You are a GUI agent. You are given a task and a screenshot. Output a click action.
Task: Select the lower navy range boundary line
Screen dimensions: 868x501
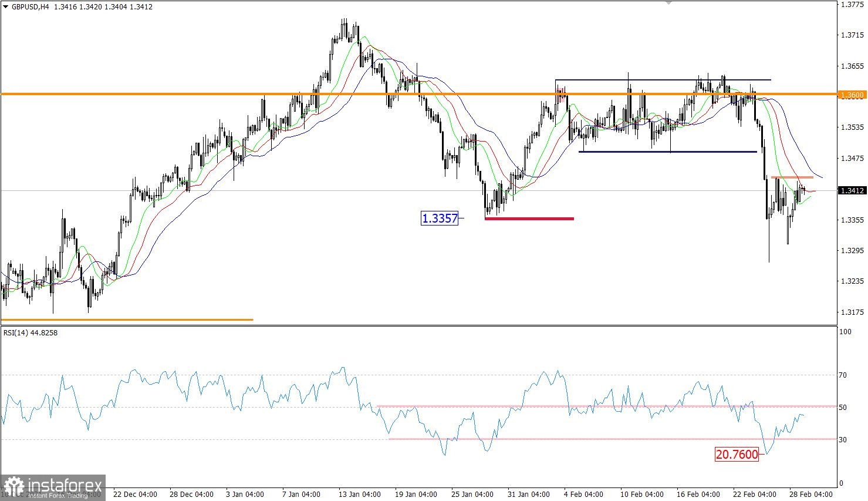click(x=668, y=152)
